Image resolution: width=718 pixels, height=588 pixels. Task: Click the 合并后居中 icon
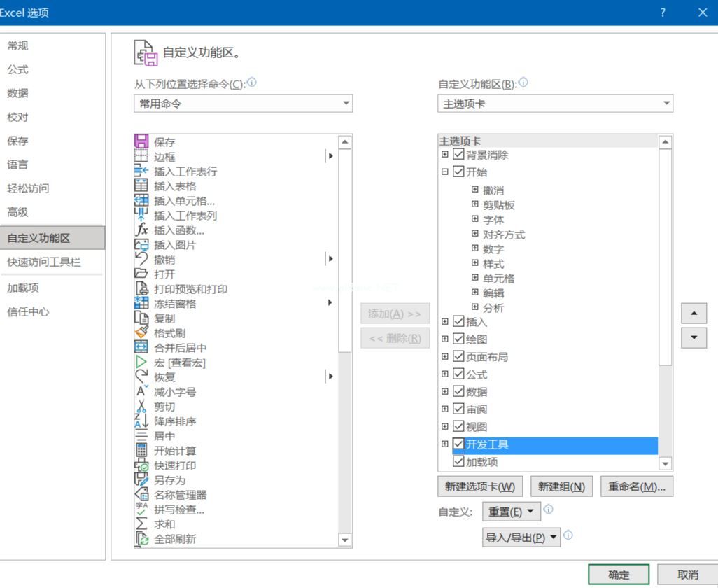click(141, 347)
